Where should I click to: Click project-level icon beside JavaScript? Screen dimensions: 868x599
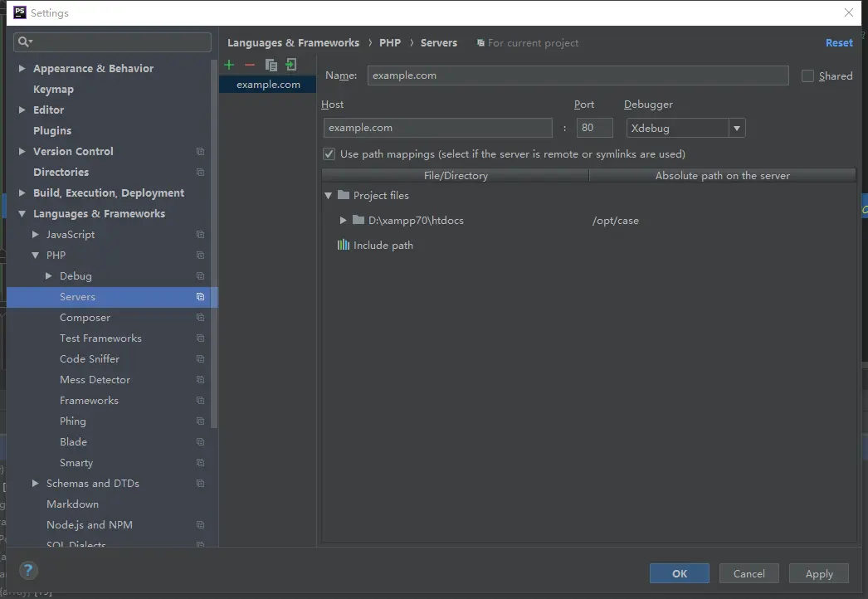(x=200, y=234)
